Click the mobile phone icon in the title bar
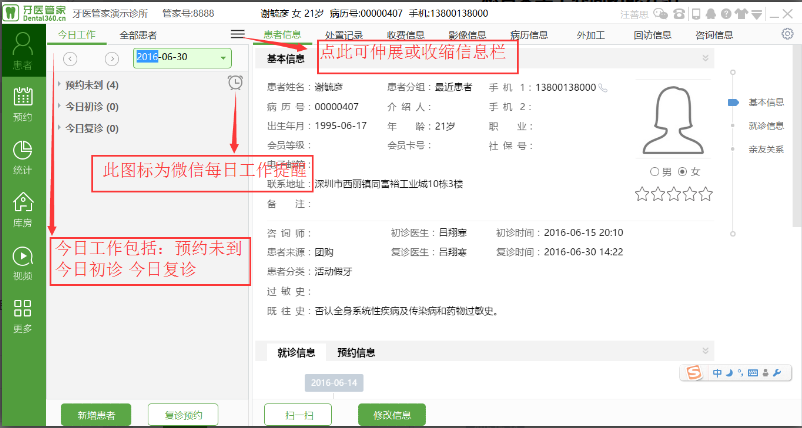The image size is (802, 428). [696, 14]
